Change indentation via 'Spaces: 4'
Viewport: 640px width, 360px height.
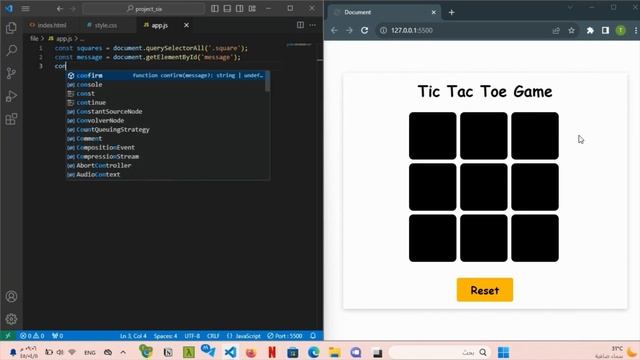coord(165,336)
